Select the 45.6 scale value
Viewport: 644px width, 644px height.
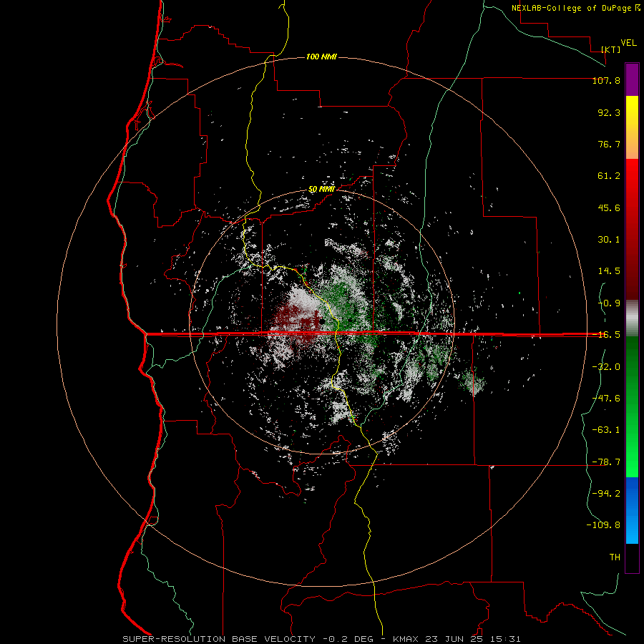pyautogui.click(x=609, y=208)
